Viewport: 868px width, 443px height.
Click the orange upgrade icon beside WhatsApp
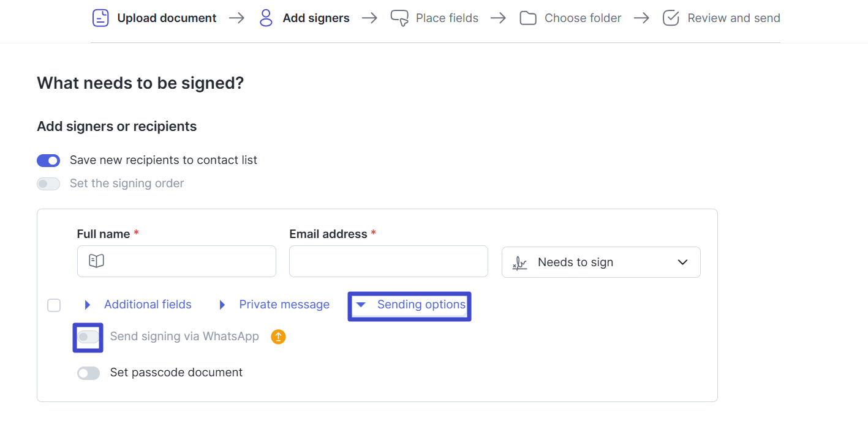pos(278,337)
